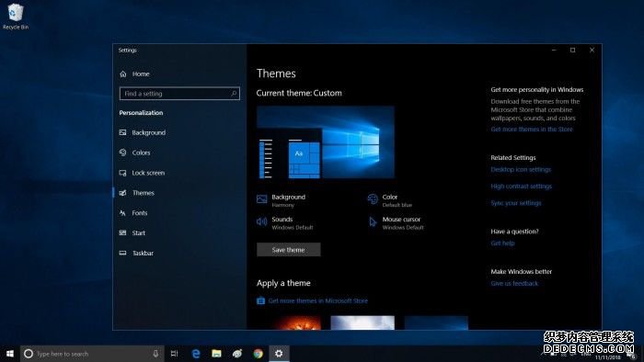Select Themes in the sidebar

pos(137,193)
